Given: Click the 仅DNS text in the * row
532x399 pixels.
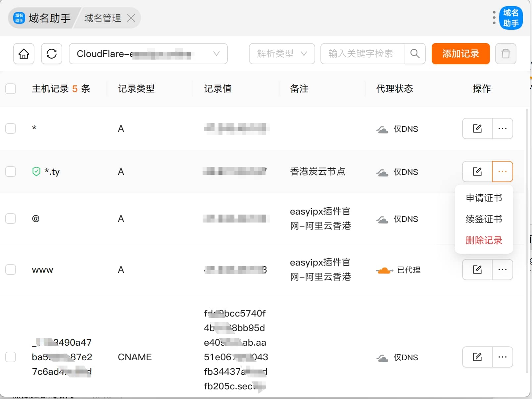Looking at the screenshot, I should (406, 129).
